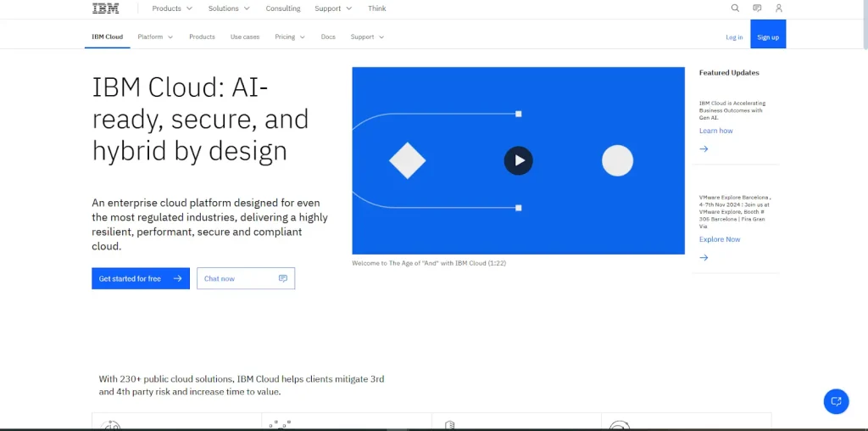868x431 pixels.
Task: Open the Consulting menu item
Action: coord(283,8)
